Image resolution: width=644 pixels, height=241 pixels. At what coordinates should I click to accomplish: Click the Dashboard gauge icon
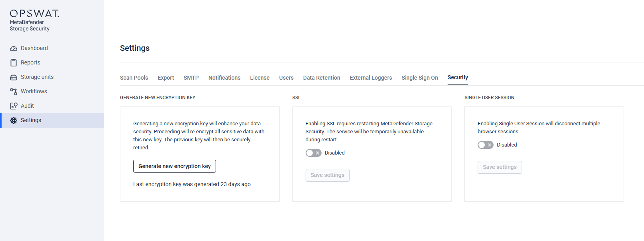point(14,48)
